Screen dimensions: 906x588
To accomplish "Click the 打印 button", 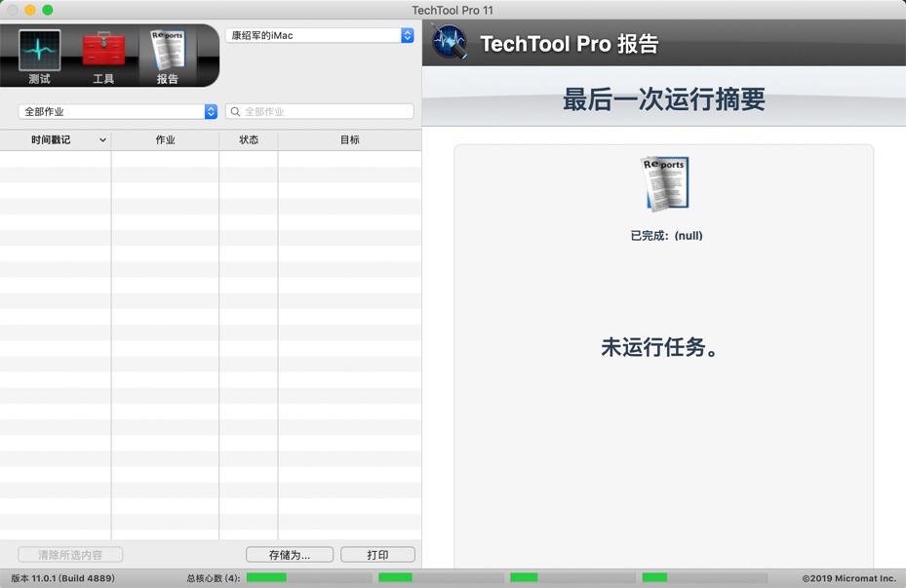I will click(x=377, y=555).
